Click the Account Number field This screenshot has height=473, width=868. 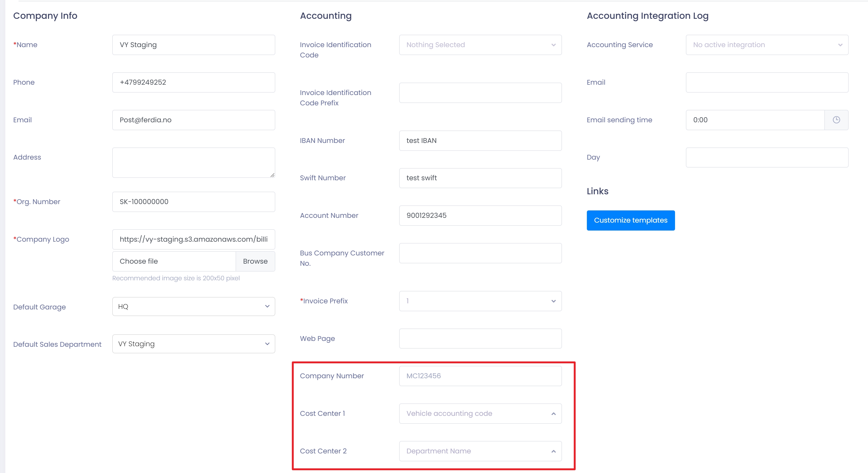[480, 216]
